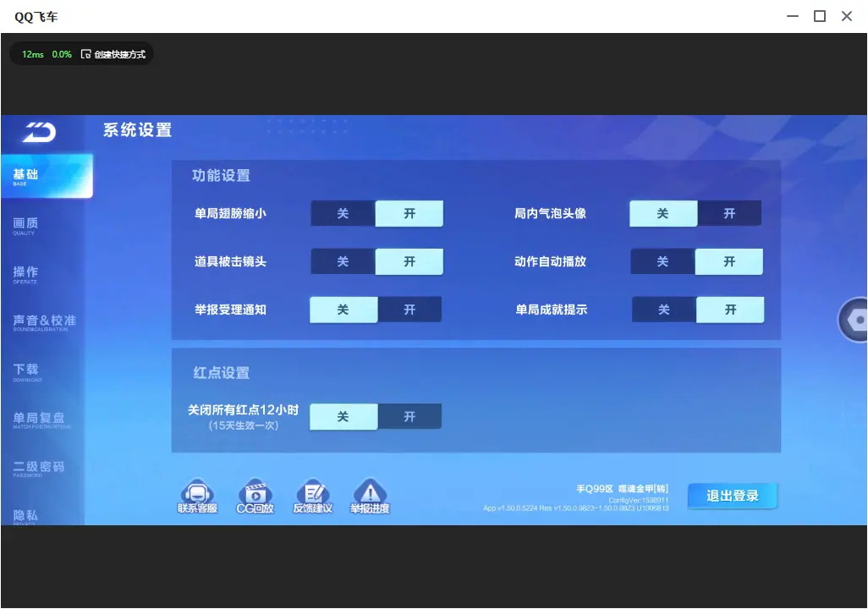868x609 pixels.
Task: Click the 创建快捷方式 shortcut icon
Action: (85, 54)
